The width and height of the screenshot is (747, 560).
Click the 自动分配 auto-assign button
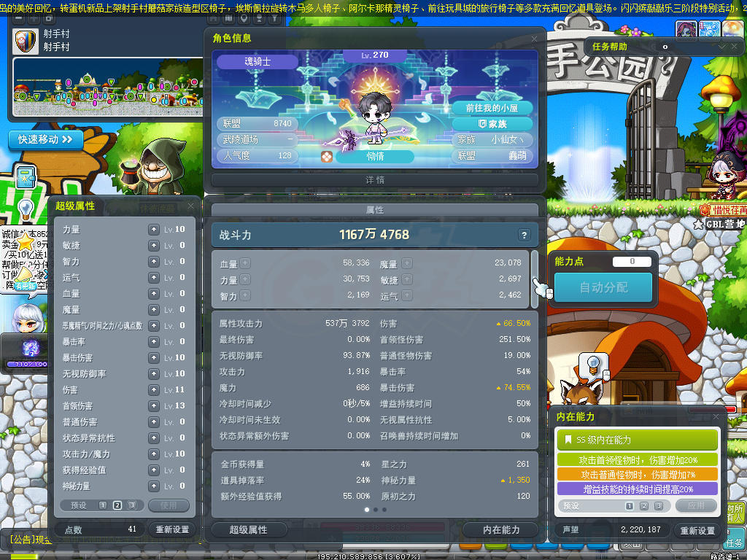click(x=603, y=287)
